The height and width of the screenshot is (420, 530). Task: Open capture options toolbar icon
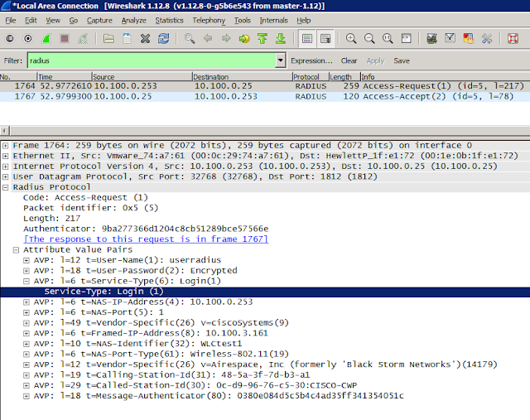click(x=28, y=39)
